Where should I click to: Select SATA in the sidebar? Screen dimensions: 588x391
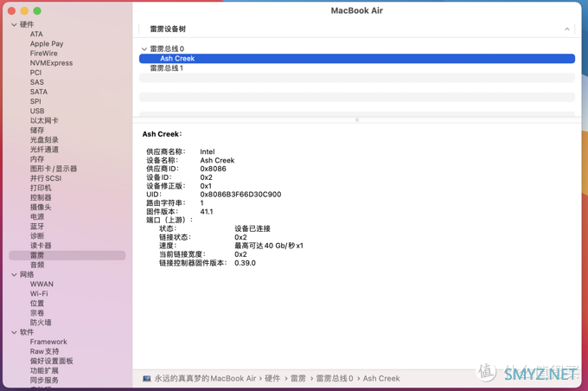39,92
